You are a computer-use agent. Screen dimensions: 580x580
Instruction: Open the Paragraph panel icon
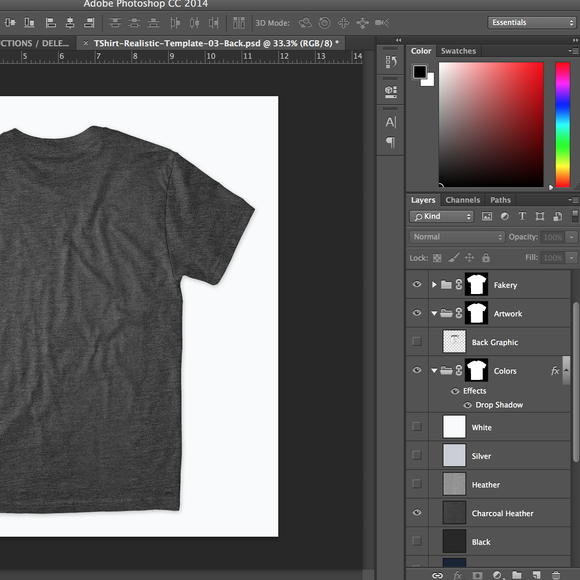[391, 142]
